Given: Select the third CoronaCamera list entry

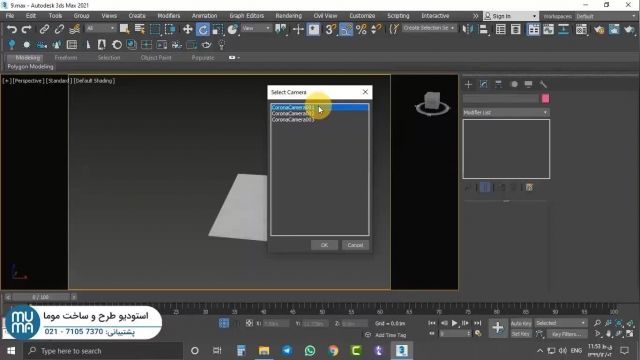Looking at the screenshot, I should tap(320, 120).
